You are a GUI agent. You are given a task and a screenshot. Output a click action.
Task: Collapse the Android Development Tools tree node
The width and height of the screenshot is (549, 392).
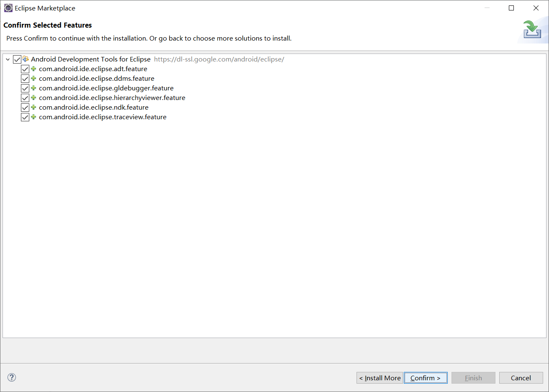coord(8,59)
